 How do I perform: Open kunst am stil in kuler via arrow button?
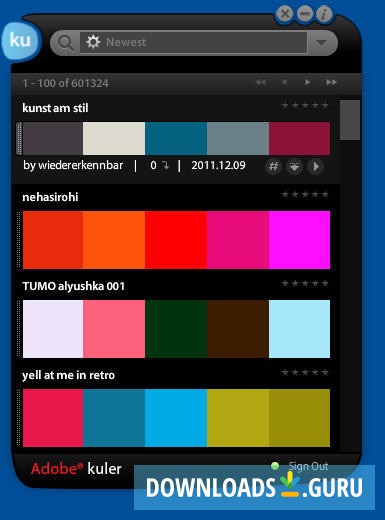[316, 166]
